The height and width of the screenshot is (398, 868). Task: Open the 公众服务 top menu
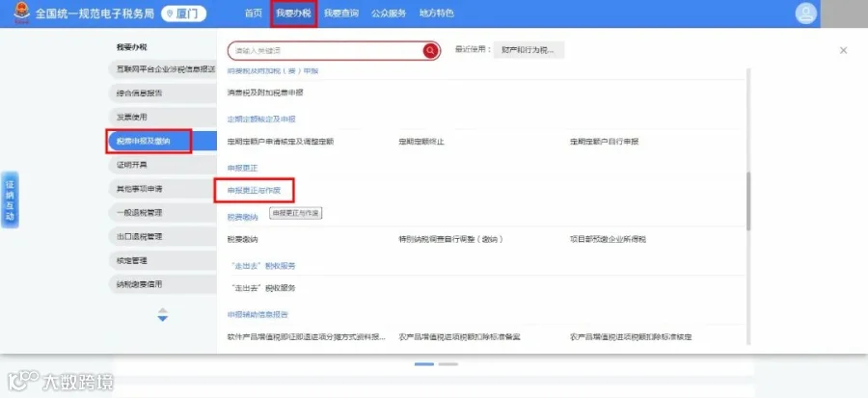point(389,13)
